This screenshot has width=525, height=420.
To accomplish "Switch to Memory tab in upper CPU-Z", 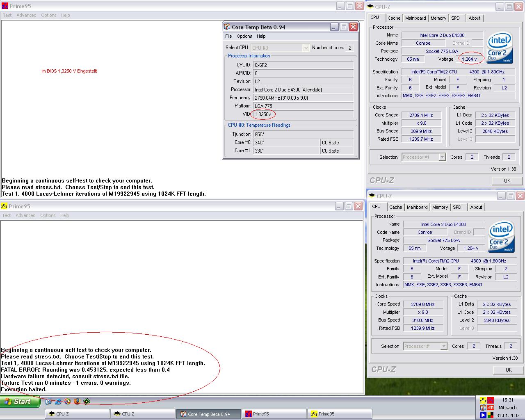I will (438, 18).
